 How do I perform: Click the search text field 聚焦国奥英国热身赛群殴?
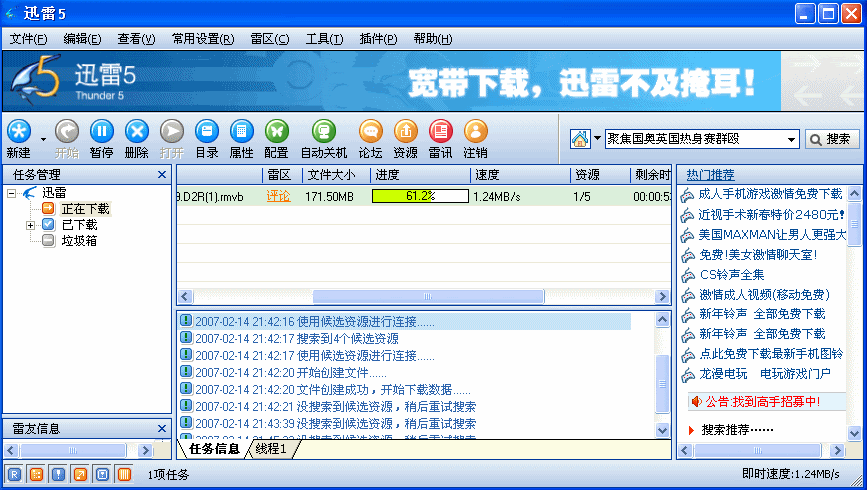pyautogui.click(x=695, y=139)
